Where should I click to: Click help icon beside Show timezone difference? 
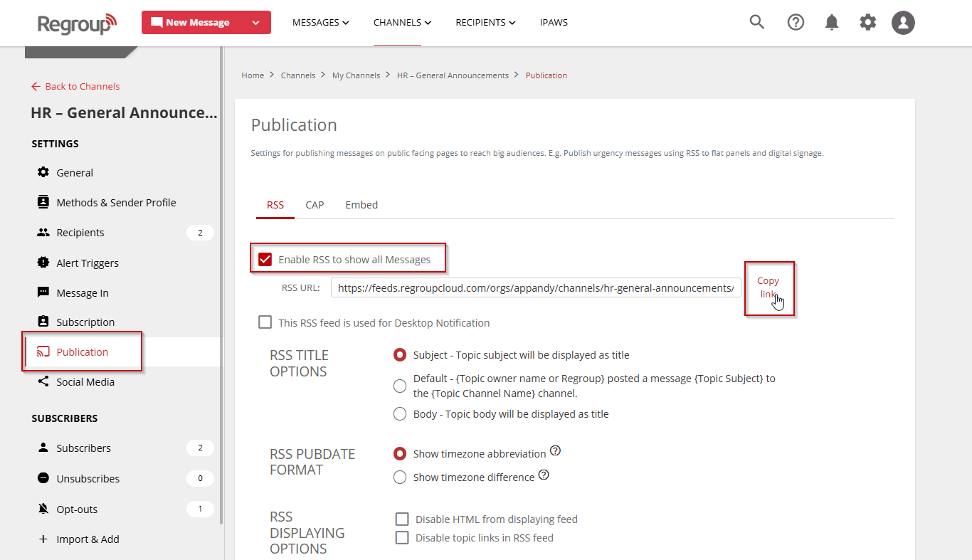(544, 475)
